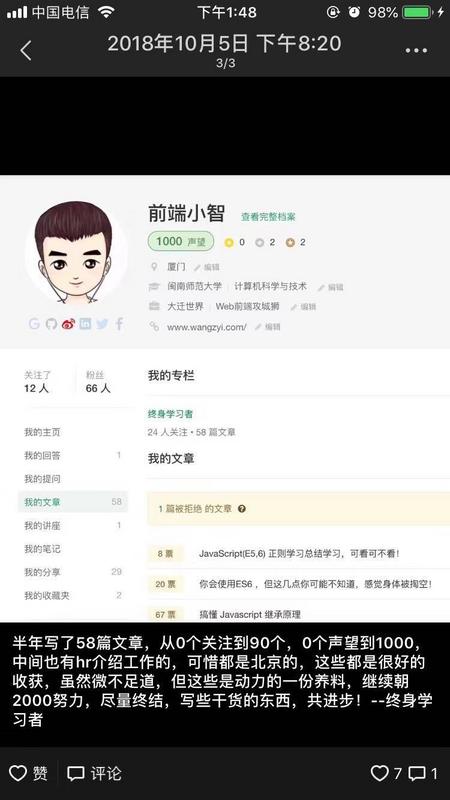Screen dimensions: 450x800
Task: Tap the alarm clock status bar icon
Action: 355,12
